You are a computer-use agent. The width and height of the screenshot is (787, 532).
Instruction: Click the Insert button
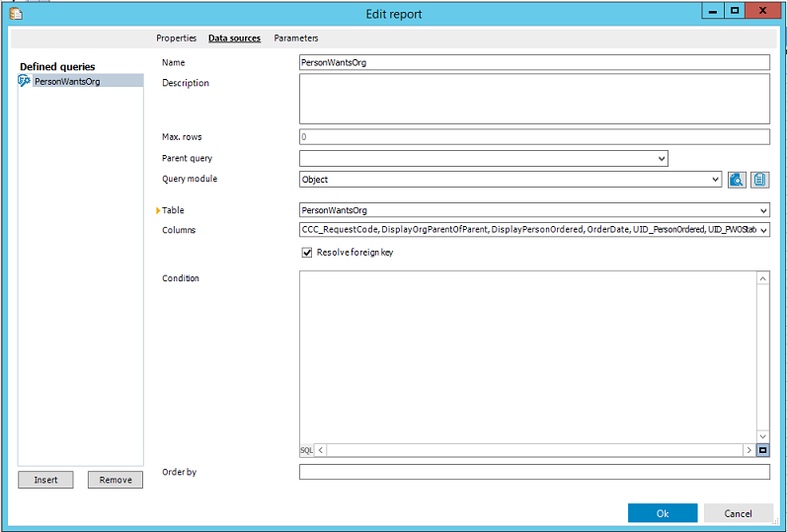[45, 480]
